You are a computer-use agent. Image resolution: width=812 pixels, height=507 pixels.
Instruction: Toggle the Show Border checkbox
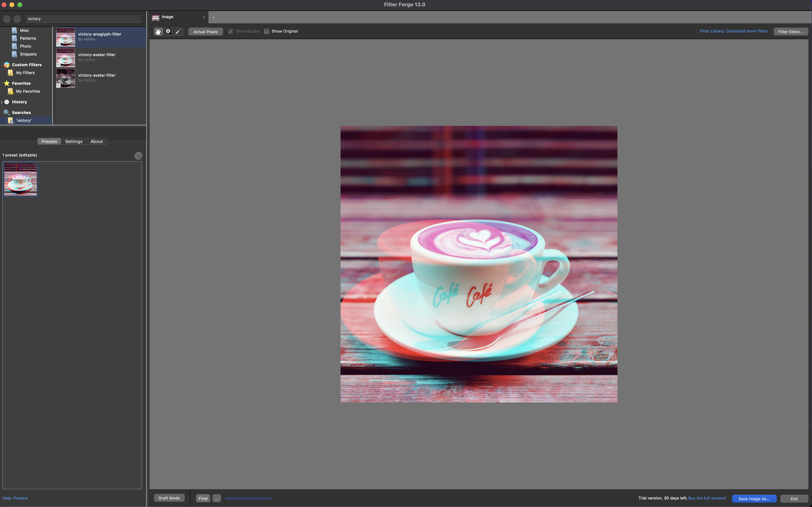[231, 31]
